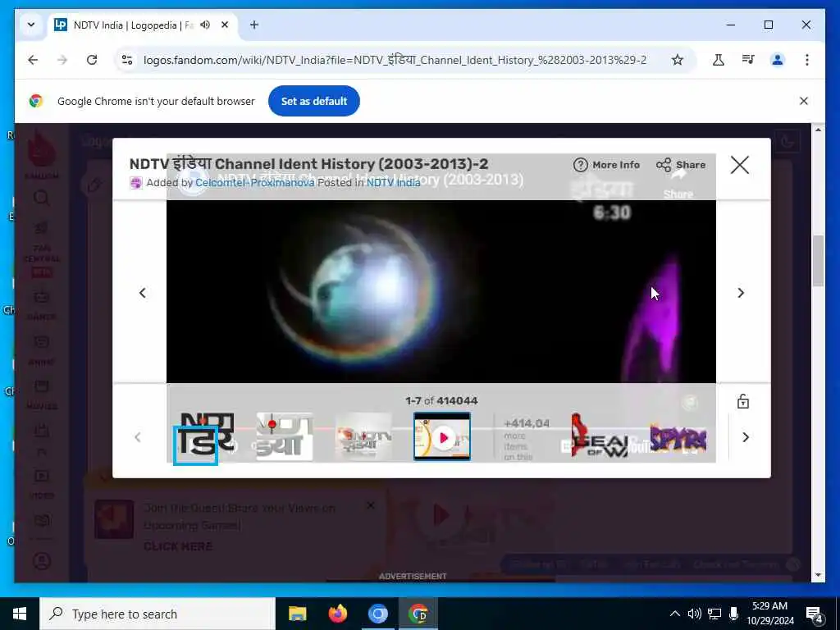Open the Chrome profile avatar
Image resolution: width=840 pixels, height=630 pixels.
coord(778,60)
